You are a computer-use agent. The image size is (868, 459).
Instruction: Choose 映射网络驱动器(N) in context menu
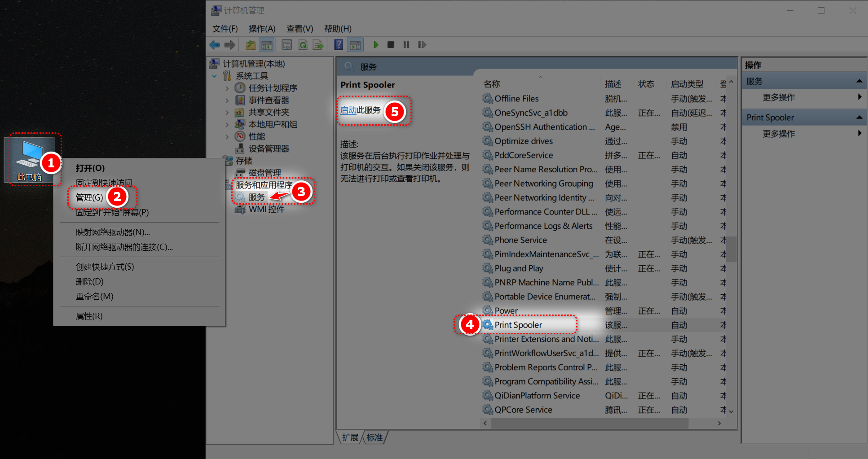(x=139, y=232)
